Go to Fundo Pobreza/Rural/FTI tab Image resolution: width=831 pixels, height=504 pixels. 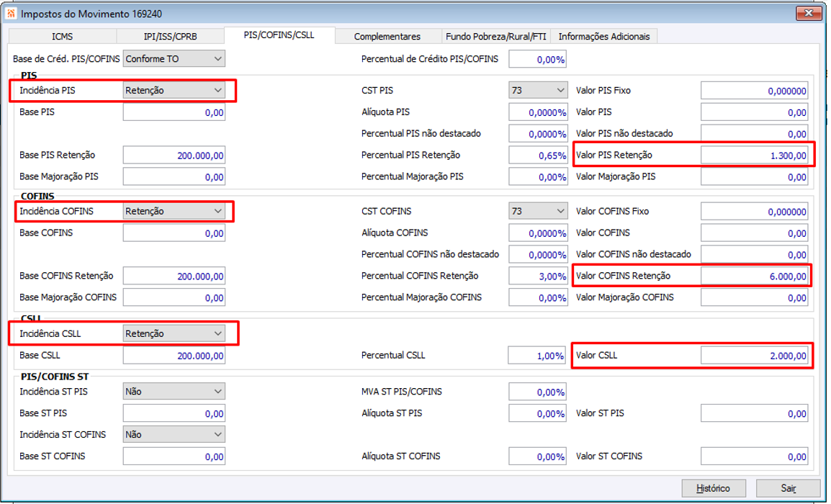(x=496, y=37)
